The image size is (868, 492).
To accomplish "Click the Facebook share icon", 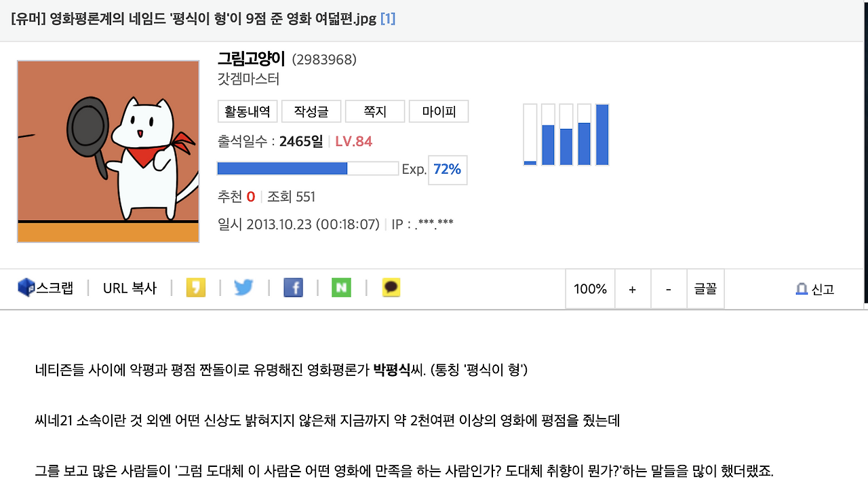I will click(293, 287).
